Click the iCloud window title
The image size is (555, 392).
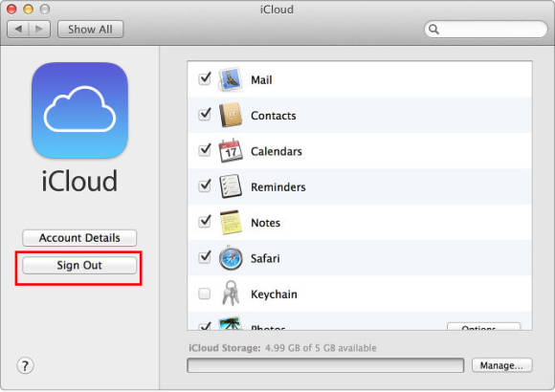(277, 10)
